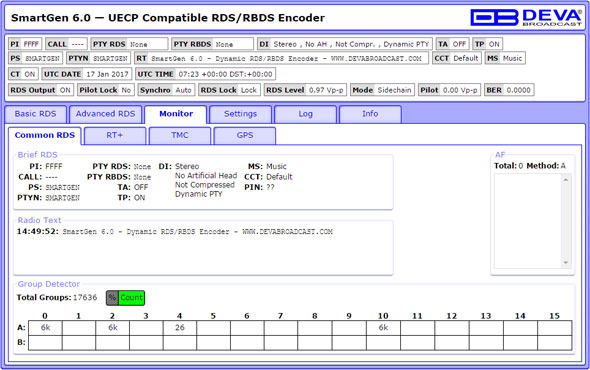This screenshot has height=370, width=590.
Task: Switch to the Settings tab
Action: 240,114
